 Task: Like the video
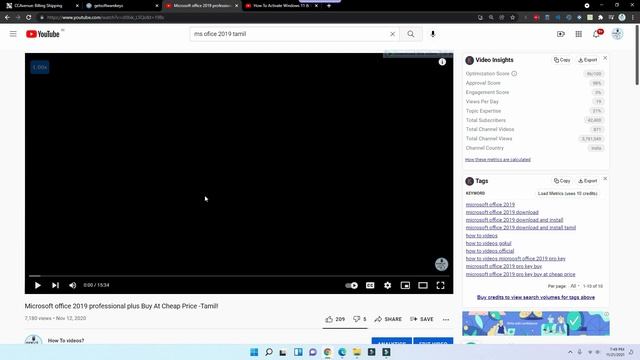click(x=335, y=319)
